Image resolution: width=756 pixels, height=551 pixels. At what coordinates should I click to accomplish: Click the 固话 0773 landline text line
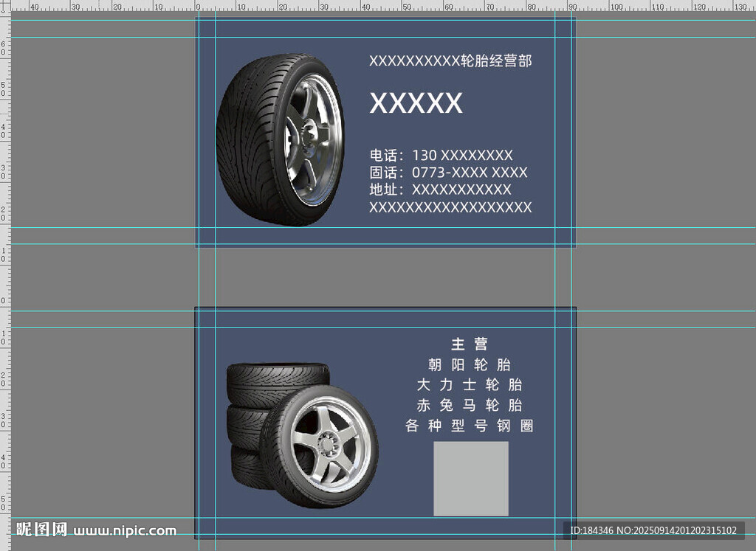(x=448, y=173)
